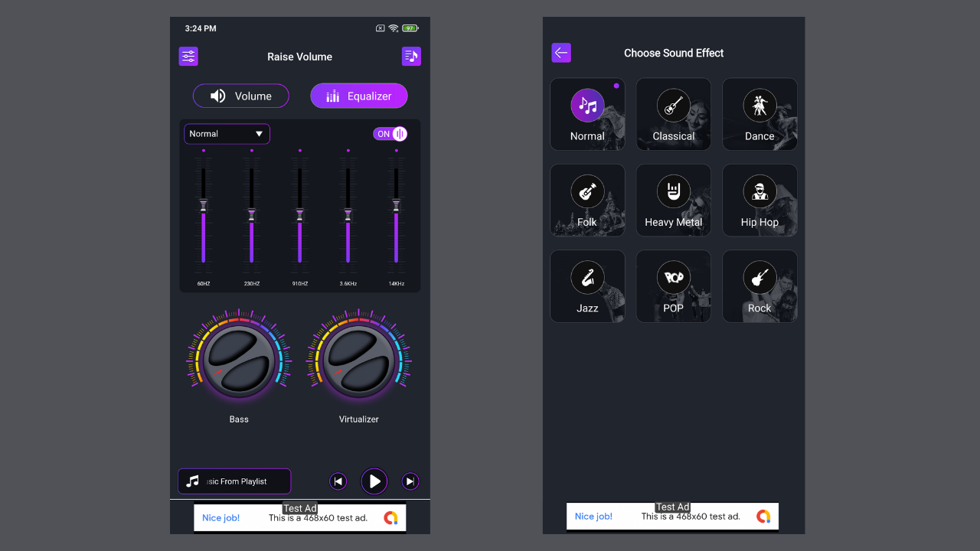Click the test ad banner under Choose Sound Effect
The height and width of the screenshot is (551, 980).
coord(673,516)
